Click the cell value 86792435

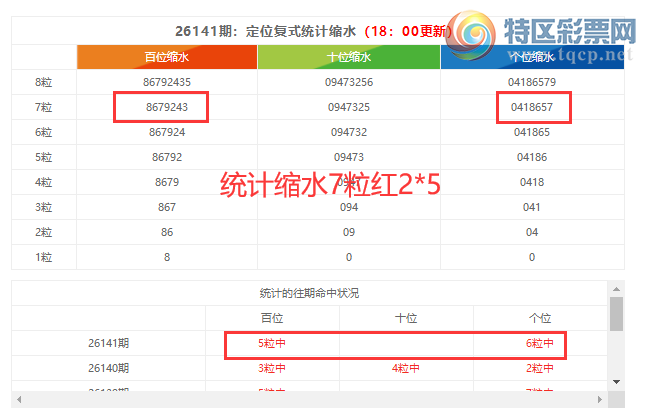coord(167,82)
